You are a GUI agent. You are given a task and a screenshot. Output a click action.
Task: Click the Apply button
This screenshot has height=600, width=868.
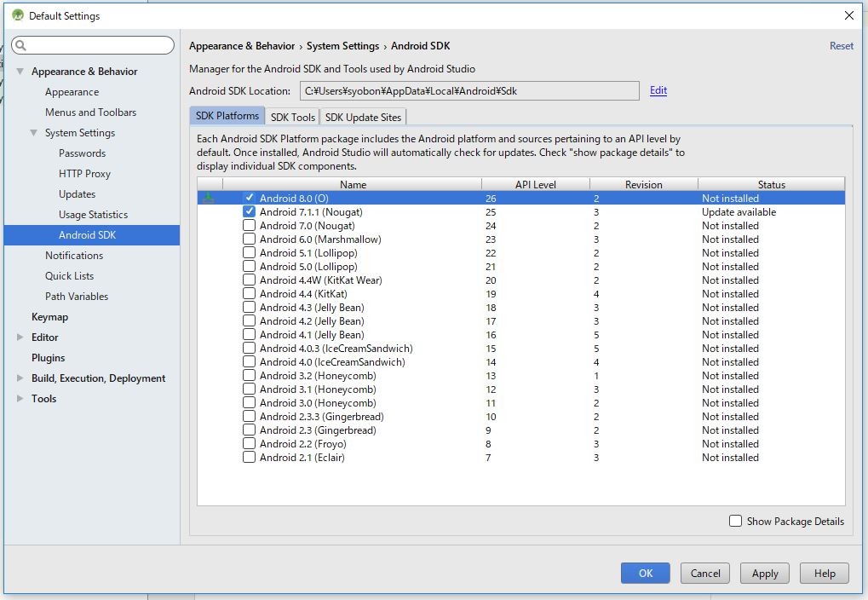point(765,573)
